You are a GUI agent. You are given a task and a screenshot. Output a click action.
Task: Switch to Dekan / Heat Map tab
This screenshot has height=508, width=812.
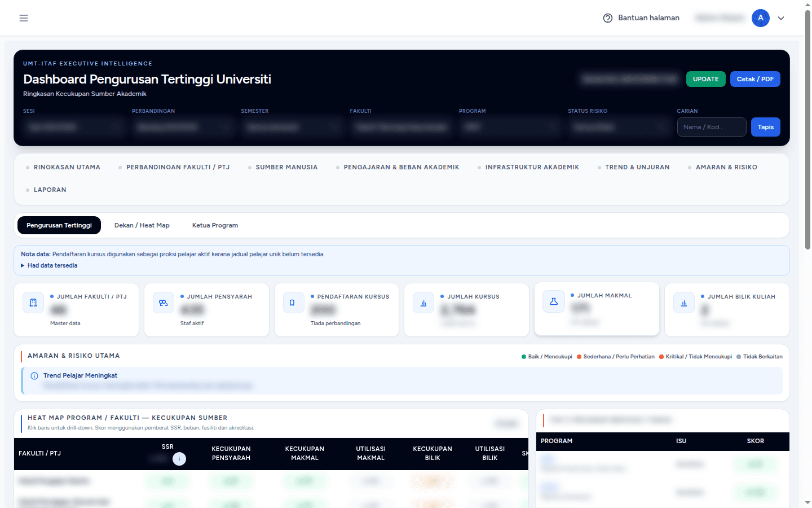142,225
